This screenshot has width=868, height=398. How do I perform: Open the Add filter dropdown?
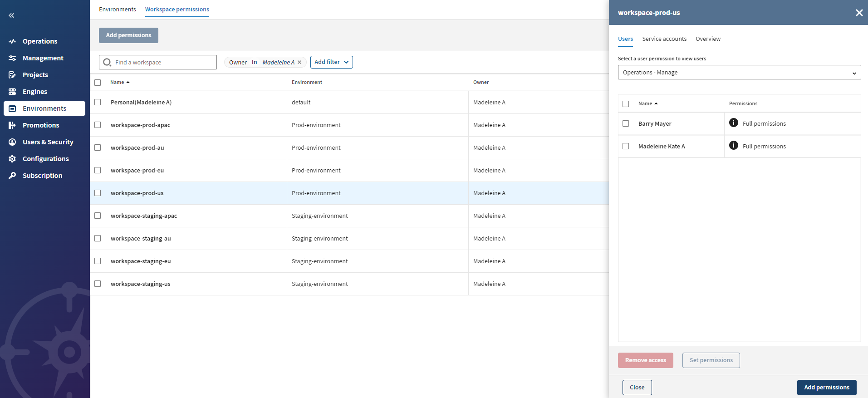click(331, 62)
